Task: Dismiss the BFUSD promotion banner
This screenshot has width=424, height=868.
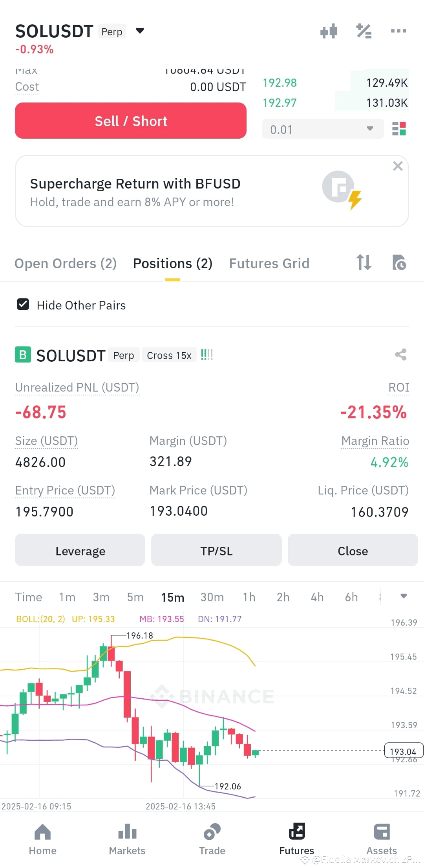Action: (x=398, y=166)
